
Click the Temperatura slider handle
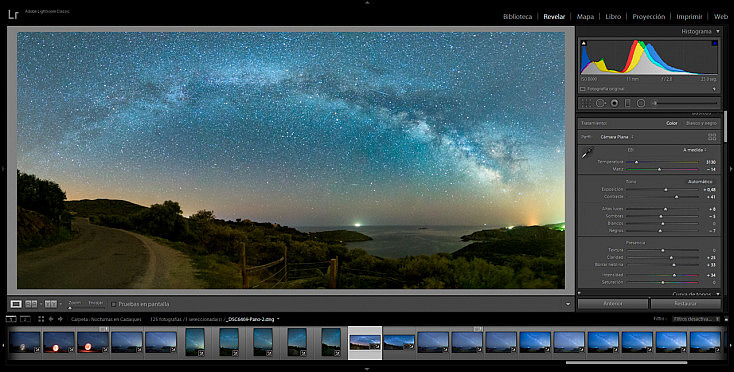pyautogui.click(x=636, y=162)
